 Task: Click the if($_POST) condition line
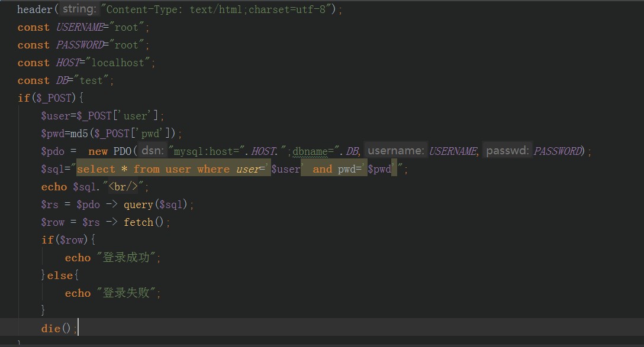(50, 98)
